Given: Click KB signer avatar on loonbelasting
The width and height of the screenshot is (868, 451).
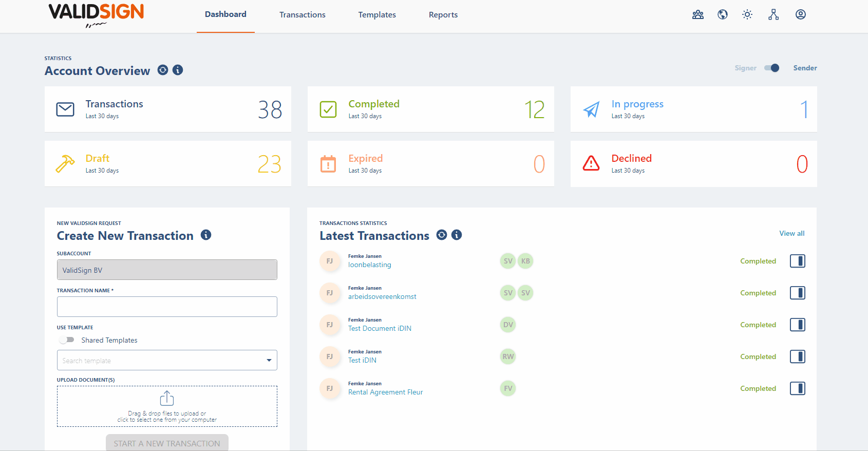Looking at the screenshot, I should [x=525, y=261].
